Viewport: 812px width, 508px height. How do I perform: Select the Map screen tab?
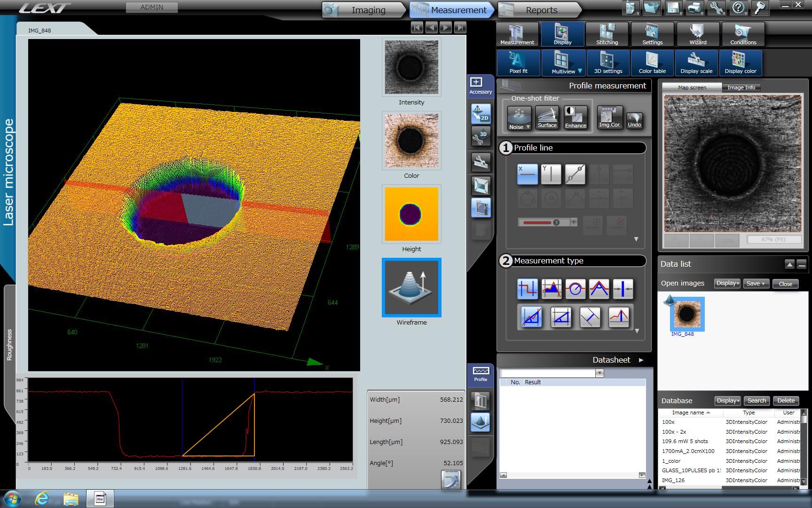point(692,87)
